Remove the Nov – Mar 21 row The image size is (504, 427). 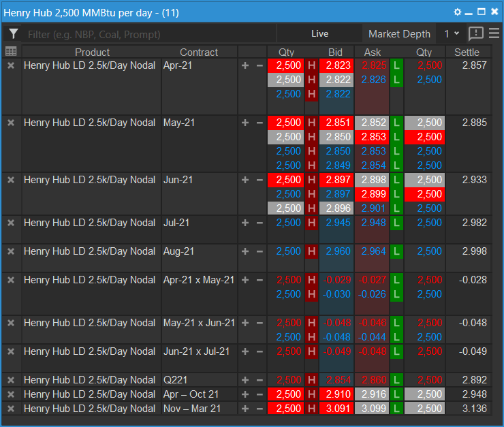(11, 409)
